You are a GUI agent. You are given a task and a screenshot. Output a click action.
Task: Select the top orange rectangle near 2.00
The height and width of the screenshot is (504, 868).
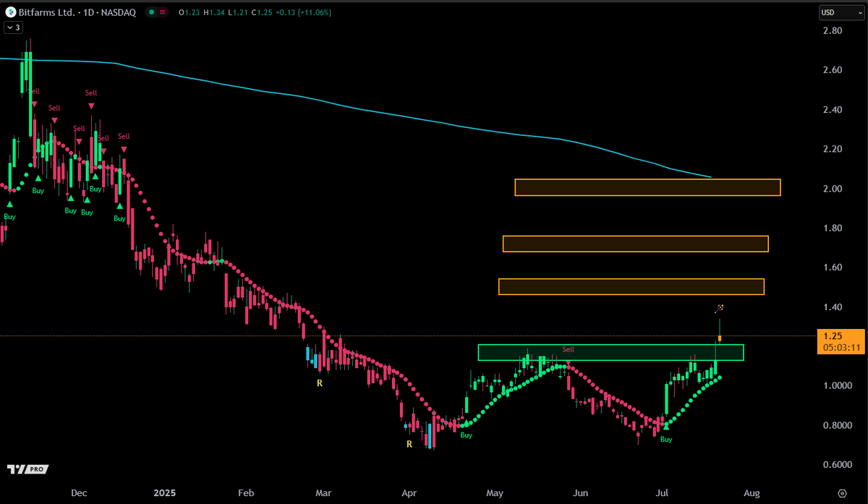[x=647, y=187]
